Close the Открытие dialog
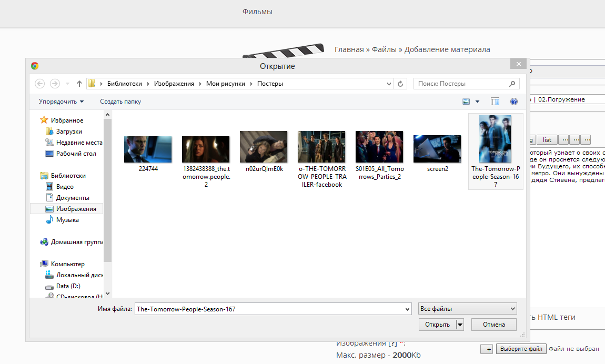 [x=519, y=64]
